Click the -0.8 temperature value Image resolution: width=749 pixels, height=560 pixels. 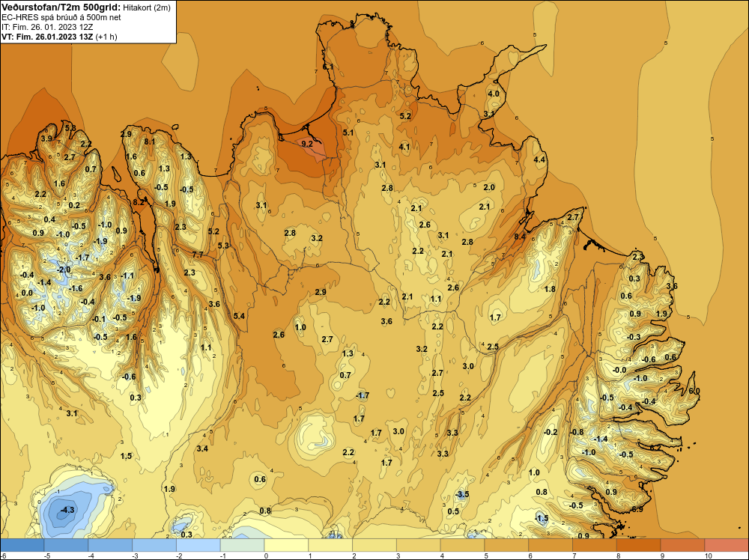pos(577,431)
